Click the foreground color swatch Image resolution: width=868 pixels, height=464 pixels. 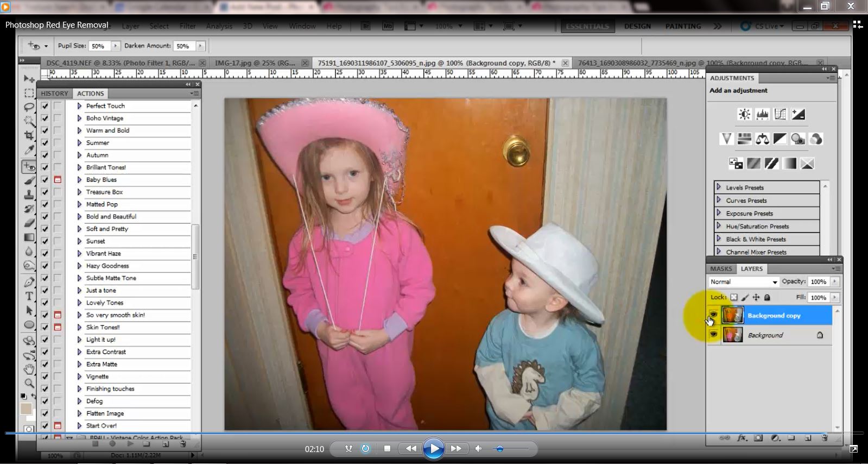tap(26, 409)
